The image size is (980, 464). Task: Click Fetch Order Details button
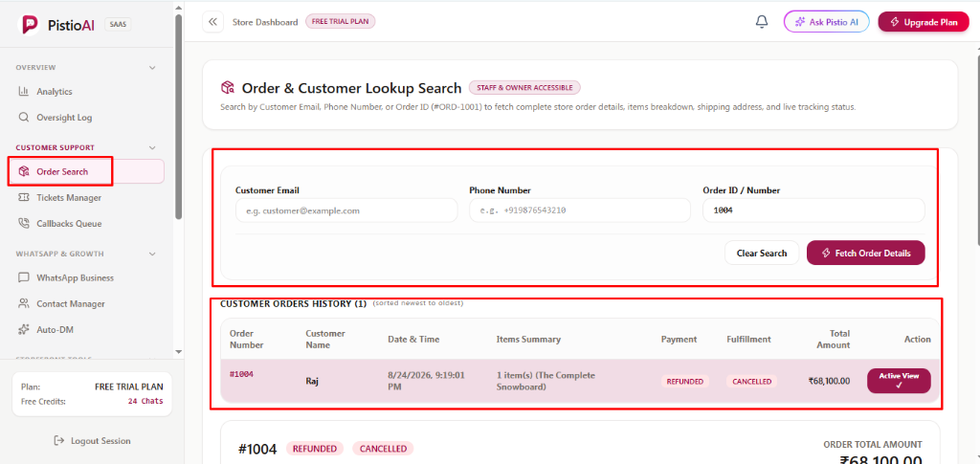tap(865, 253)
